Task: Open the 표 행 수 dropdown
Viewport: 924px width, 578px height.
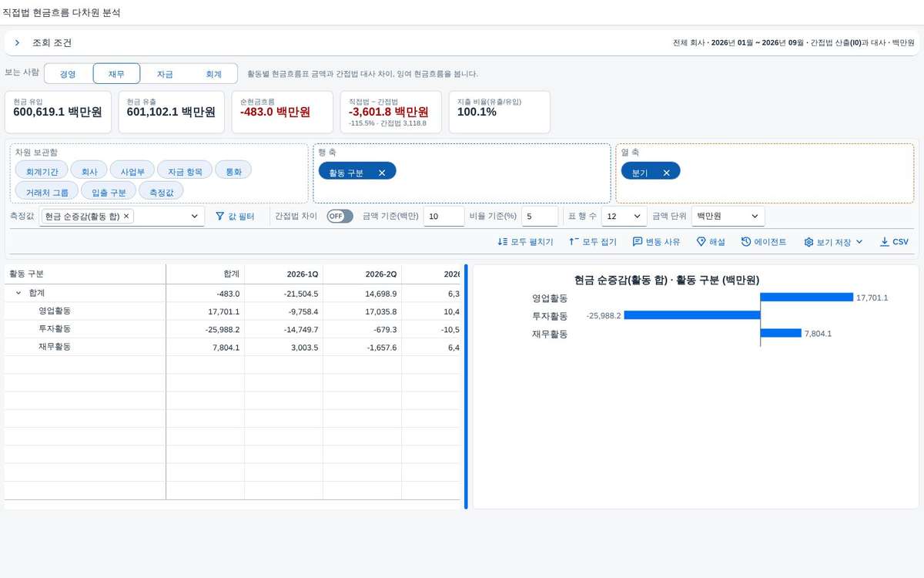Action: (624, 217)
